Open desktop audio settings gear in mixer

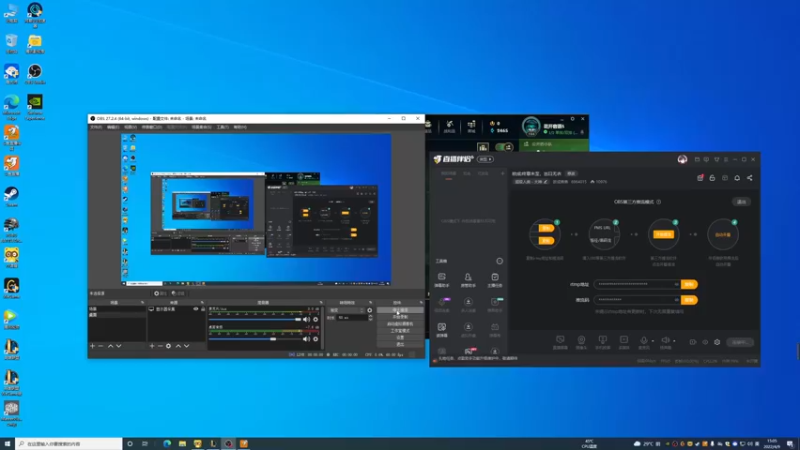pyautogui.click(x=315, y=339)
